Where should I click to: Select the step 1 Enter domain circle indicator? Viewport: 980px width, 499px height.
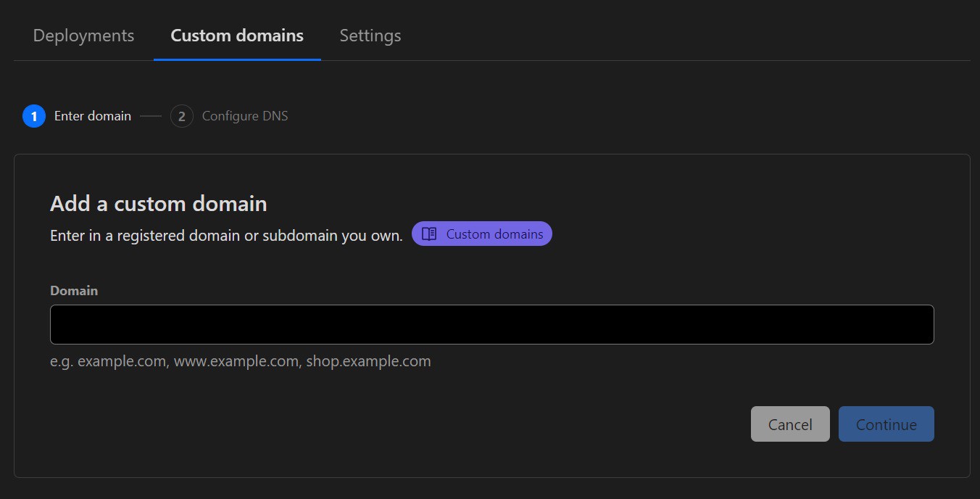[x=33, y=116]
